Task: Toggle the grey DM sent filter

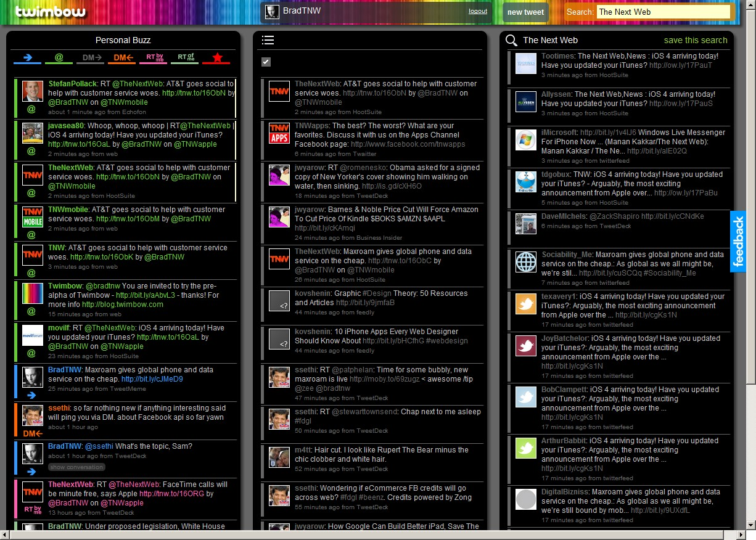Action: [91, 58]
